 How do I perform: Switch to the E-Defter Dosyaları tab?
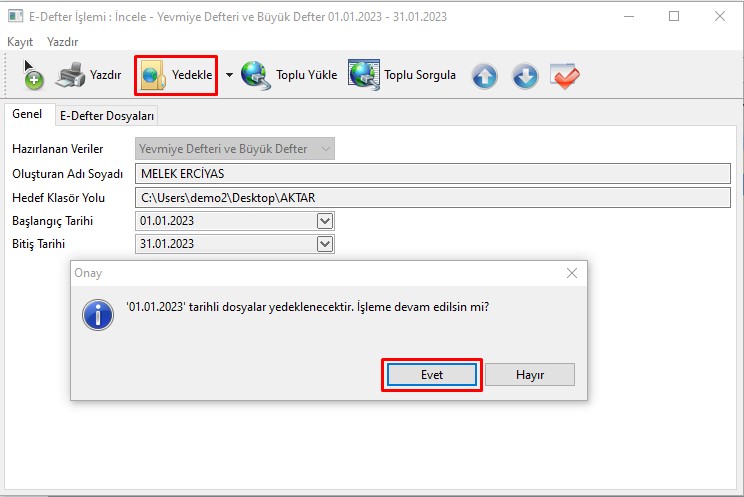click(106, 116)
